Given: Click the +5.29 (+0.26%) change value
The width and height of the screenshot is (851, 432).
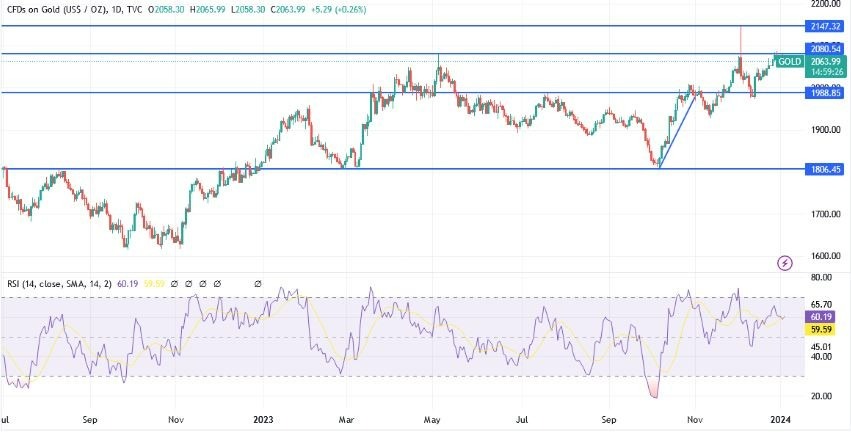Looking at the screenshot, I should pyautogui.click(x=339, y=9).
